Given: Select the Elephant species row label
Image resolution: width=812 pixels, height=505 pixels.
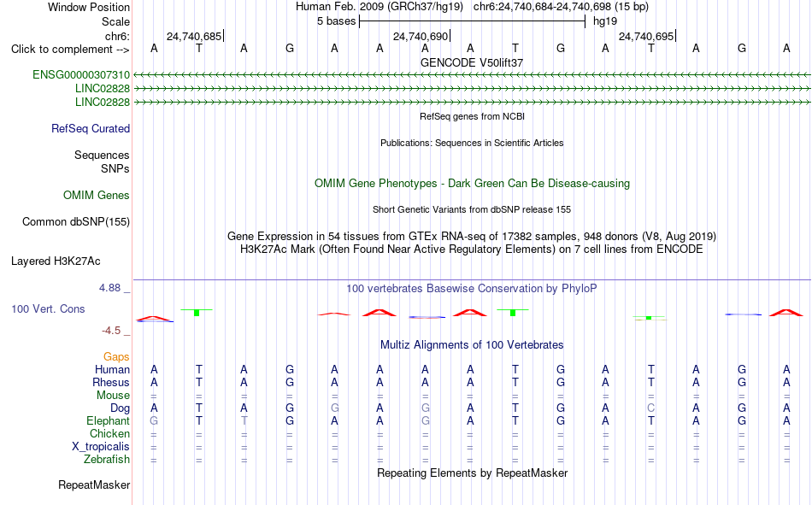Looking at the screenshot, I should pyautogui.click(x=109, y=421).
